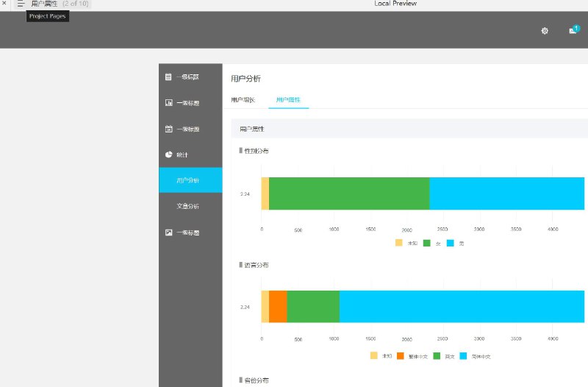Open the sidebar item with list-document icon
Image resolution: width=588 pixels, height=387 pixels.
pyautogui.click(x=190, y=77)
